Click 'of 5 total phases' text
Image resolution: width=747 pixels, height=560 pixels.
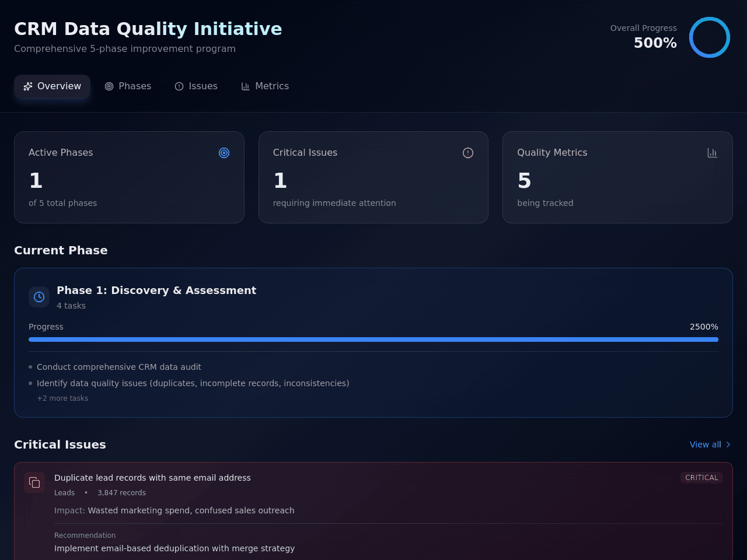[x=62, y=203]
